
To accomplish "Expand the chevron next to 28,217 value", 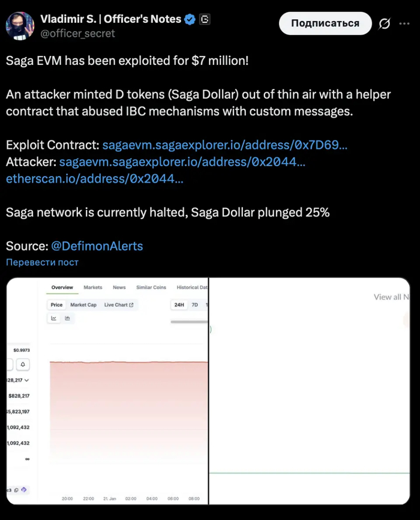I will [26, 380].
